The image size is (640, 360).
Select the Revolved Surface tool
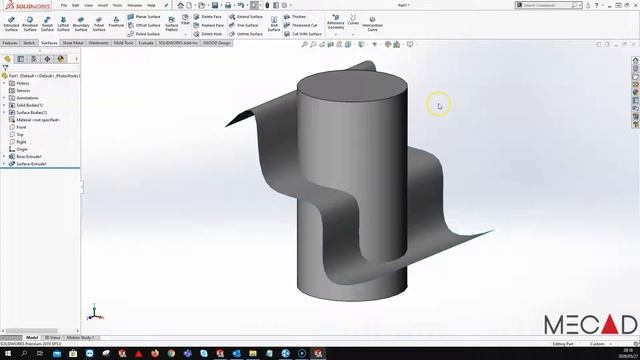click(30, 24)
